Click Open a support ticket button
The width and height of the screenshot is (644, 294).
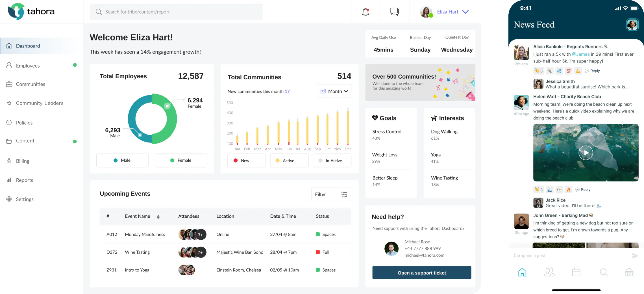421,273
